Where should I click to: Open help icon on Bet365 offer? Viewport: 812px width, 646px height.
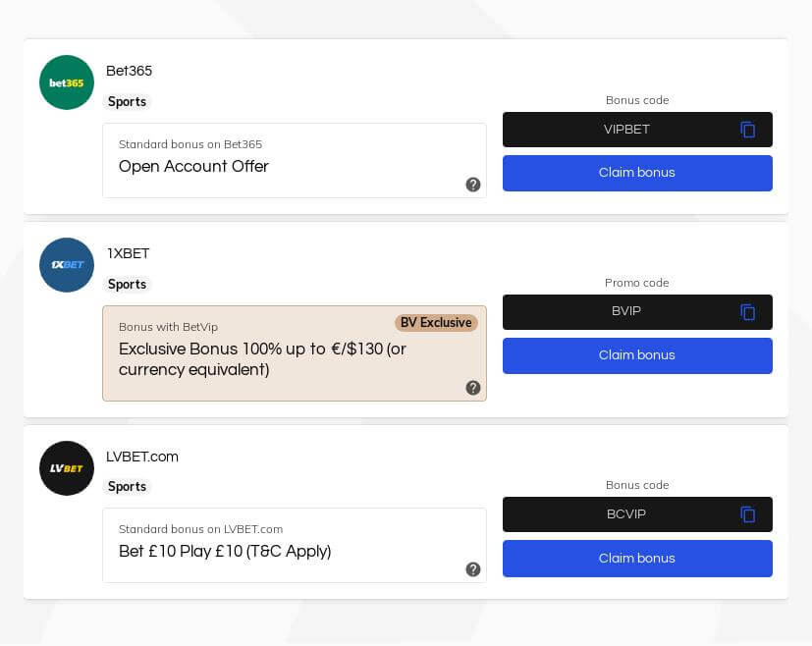[x=473, y=185]
